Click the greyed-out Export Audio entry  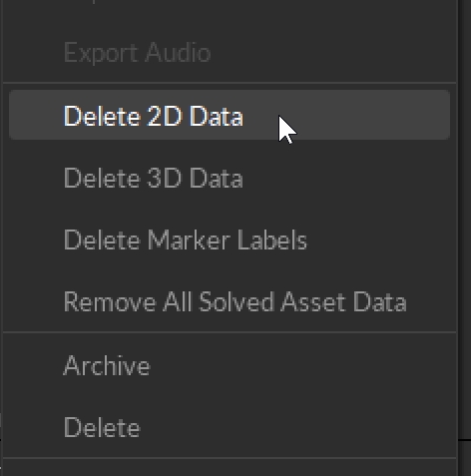(230, 53)
